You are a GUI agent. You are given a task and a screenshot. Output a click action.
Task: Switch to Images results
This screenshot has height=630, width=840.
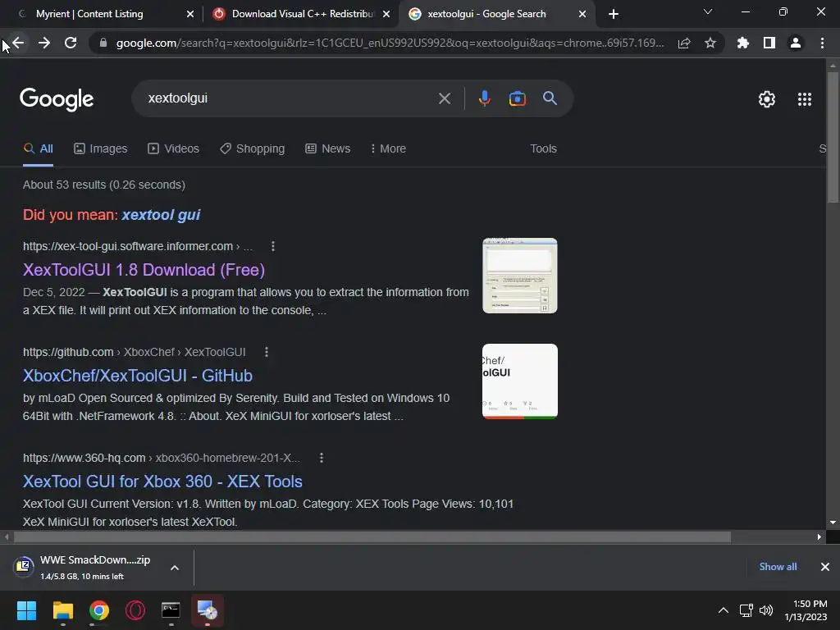pos(101,149)
